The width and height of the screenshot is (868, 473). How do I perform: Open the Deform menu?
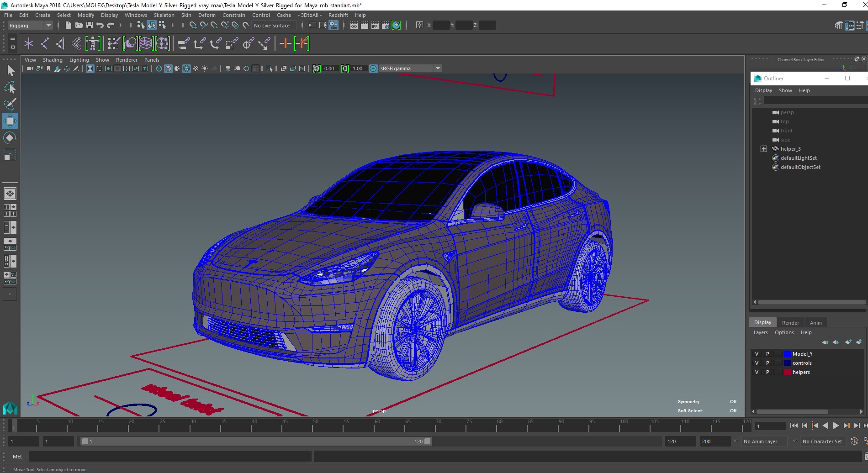[206, 15]
